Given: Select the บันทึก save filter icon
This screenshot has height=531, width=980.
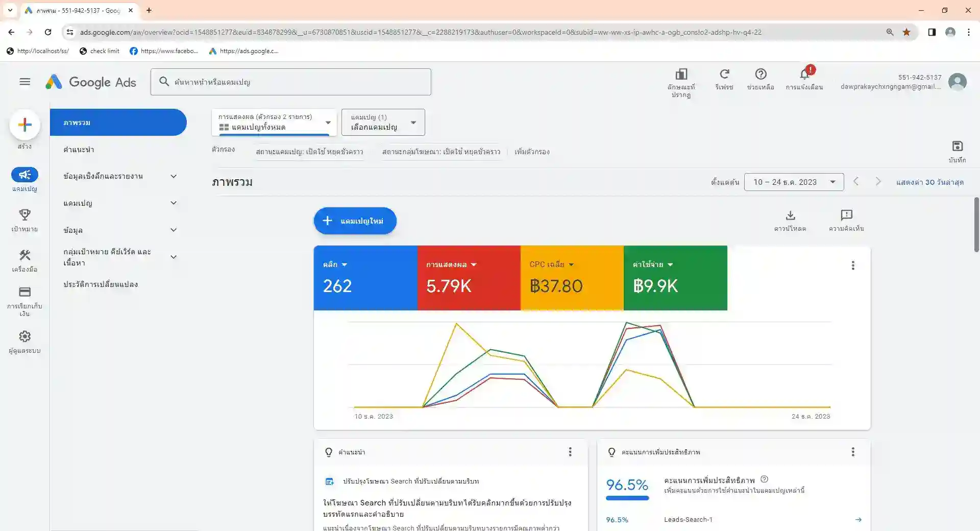Looking at the screenshot, I should pos(958,148).
